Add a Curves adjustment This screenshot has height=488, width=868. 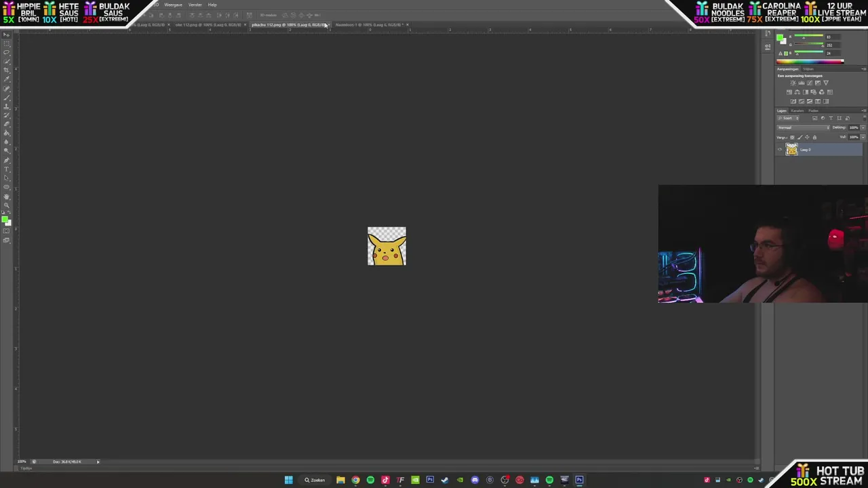pyautogui.click(x=810, y=83)
